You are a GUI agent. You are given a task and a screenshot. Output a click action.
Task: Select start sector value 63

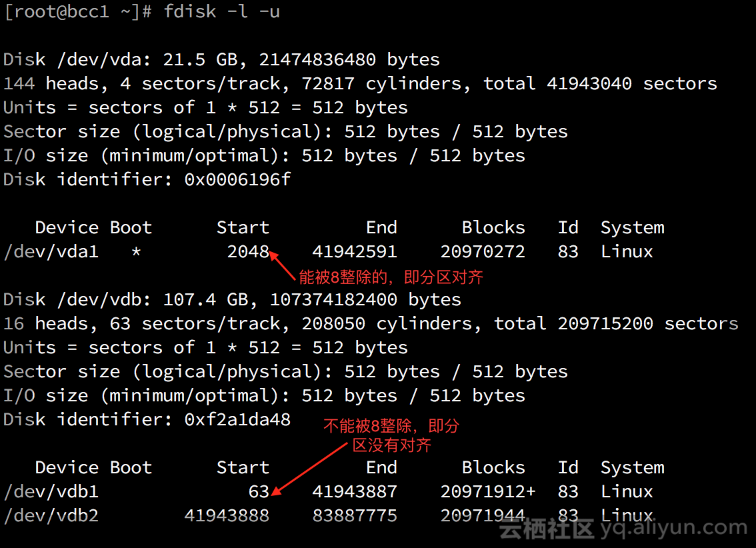(x=259, y=491)
